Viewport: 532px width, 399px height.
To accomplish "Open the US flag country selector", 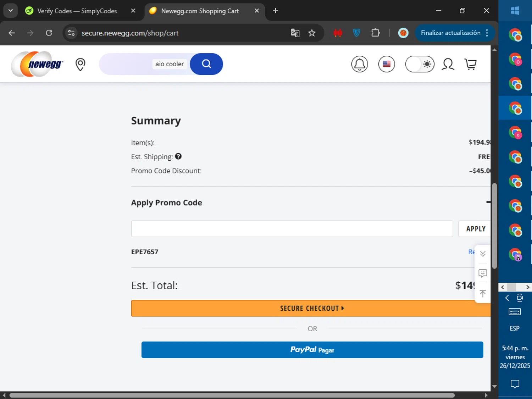I will pyautogui.click(x=386, y=64).
